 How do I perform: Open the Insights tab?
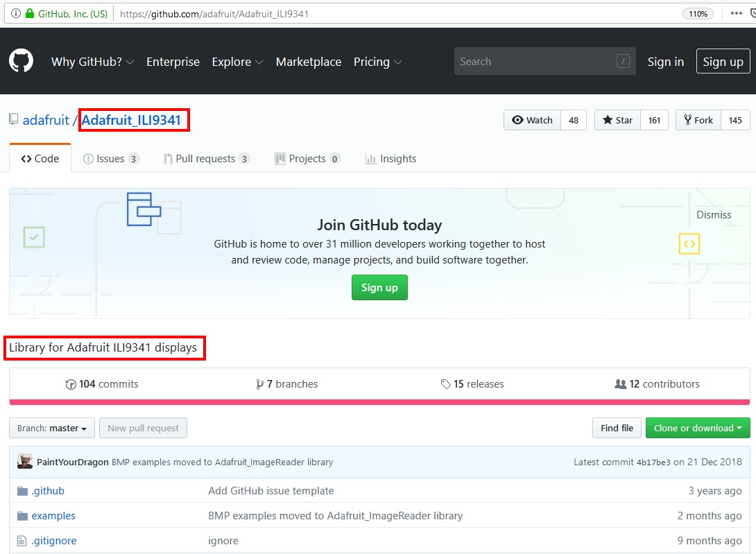click(x=391, y=158)
